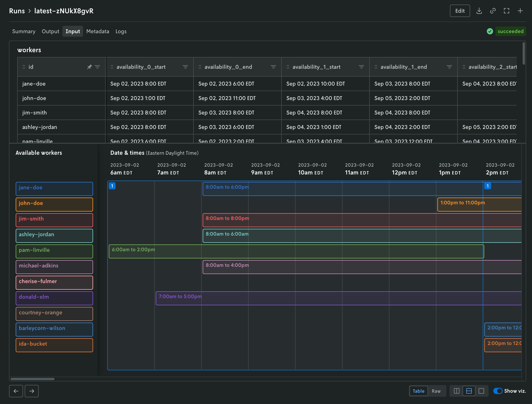
Task: Click the succeeded status badge
Action: (x=510, y=31)
